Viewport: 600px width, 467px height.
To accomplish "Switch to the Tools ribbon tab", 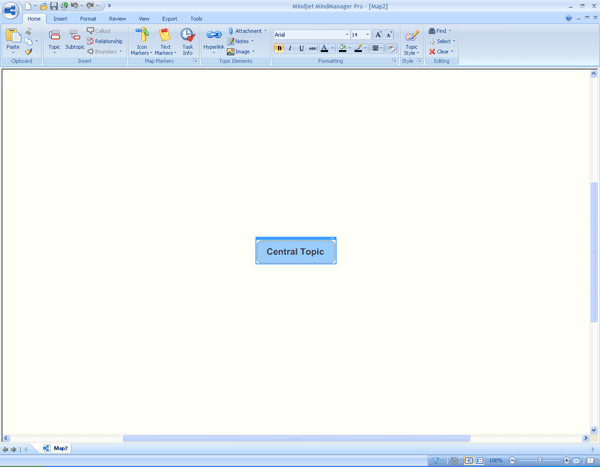I will pos(196,18).
